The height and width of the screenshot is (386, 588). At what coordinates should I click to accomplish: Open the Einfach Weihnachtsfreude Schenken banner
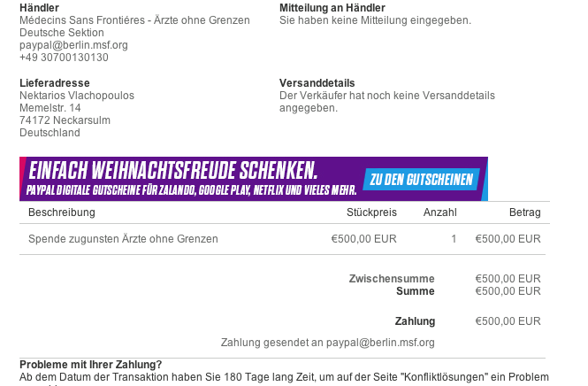coord(254,179)
